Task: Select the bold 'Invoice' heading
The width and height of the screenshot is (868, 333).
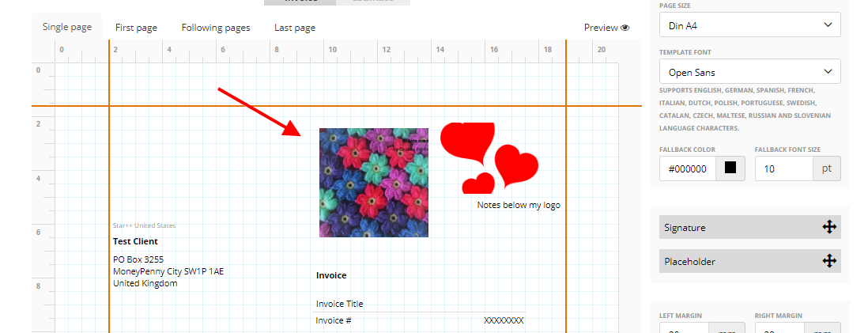Action: pyautogui.click(x=331, y=275)
